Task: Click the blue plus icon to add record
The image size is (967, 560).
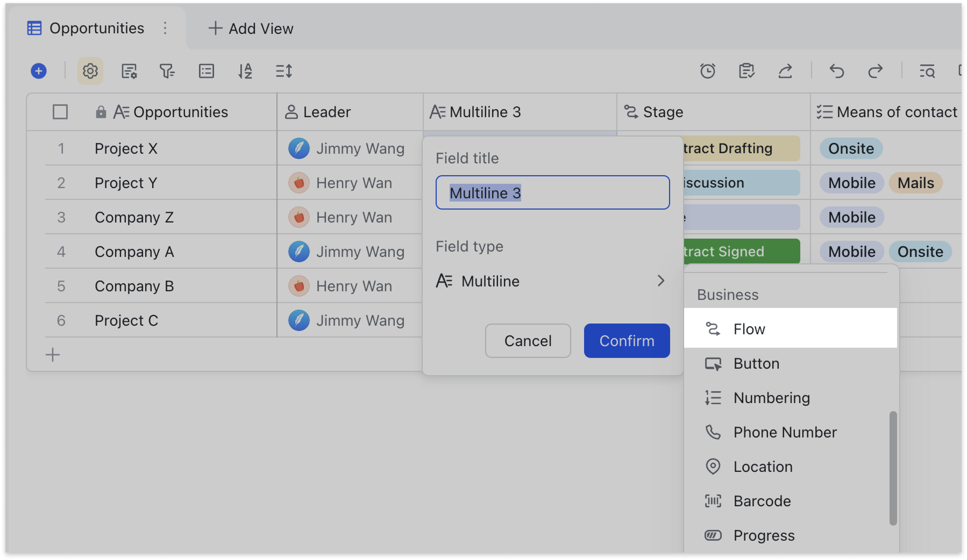Action: [x=38, y=71]
